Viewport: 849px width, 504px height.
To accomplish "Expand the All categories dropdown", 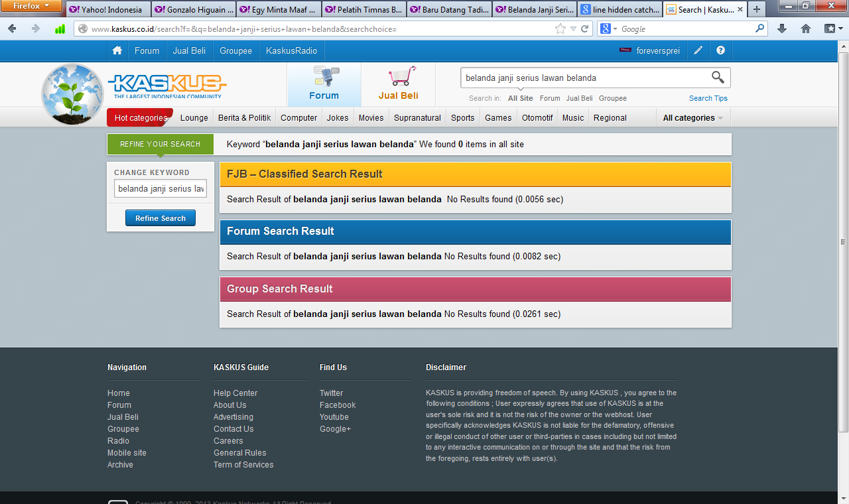I will point(692,117).
